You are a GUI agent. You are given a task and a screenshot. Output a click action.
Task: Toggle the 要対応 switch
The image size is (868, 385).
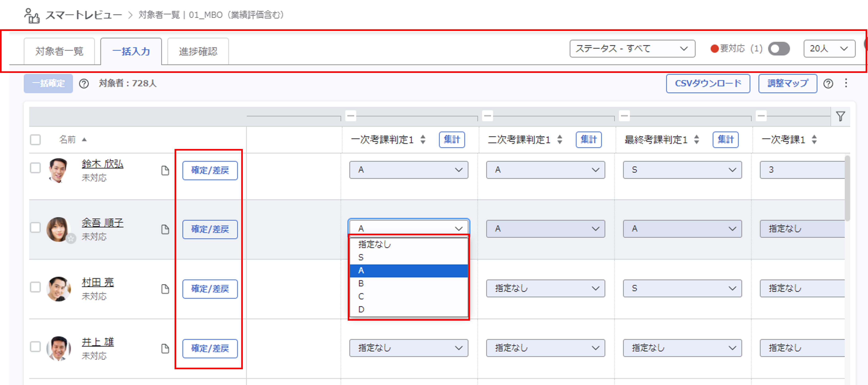[x=779, y=49]
